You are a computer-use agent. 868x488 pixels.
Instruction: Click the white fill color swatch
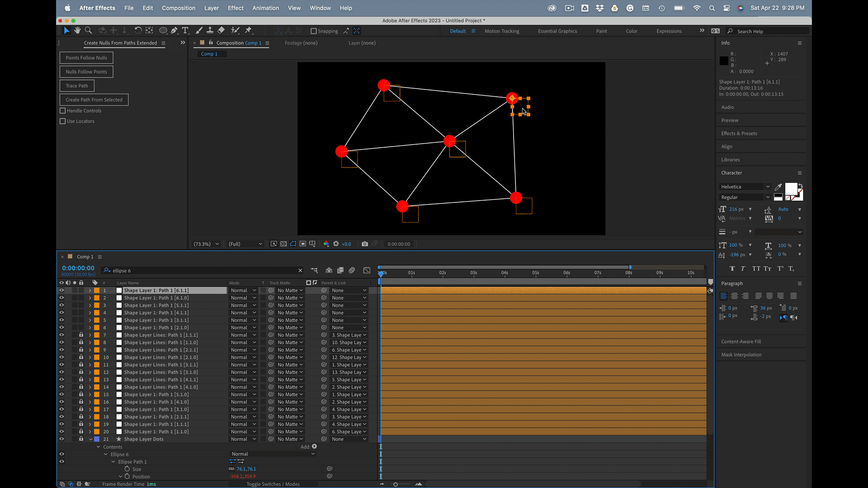791,188
